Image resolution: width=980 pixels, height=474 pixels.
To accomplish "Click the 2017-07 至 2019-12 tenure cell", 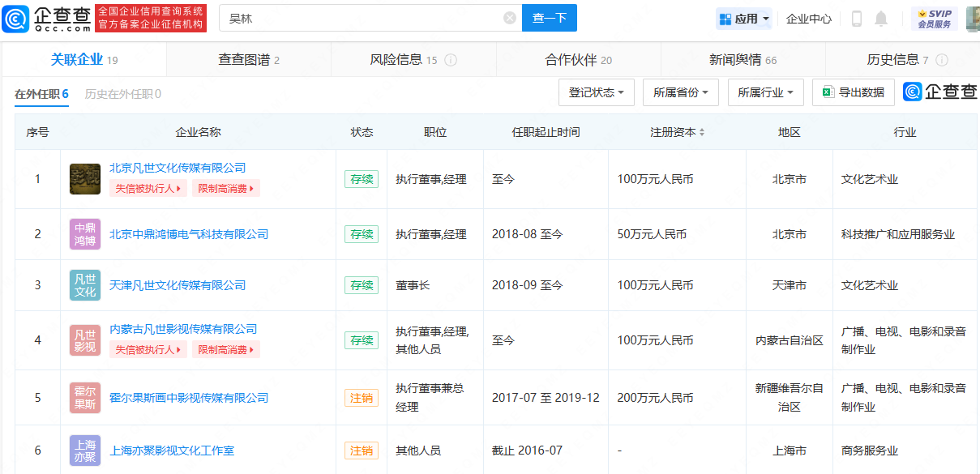I will 546,398.
